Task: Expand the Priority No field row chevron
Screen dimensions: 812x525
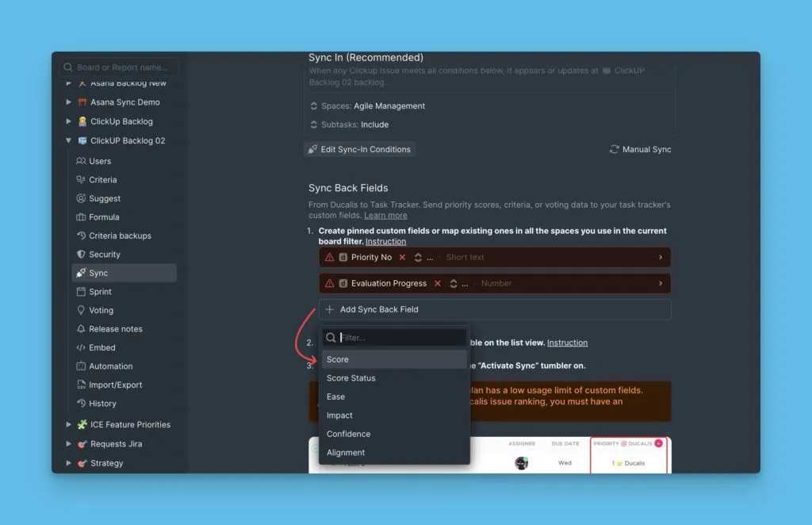Action: (661, 258)
